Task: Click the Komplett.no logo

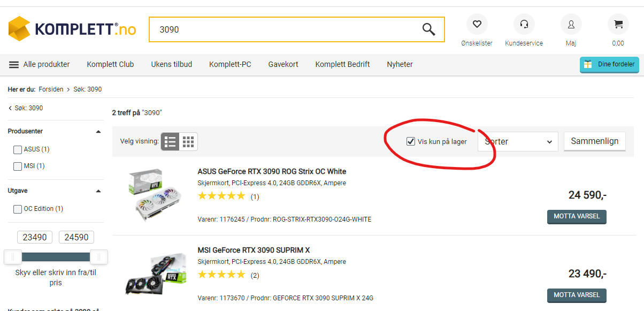Action: click(72, 29)
